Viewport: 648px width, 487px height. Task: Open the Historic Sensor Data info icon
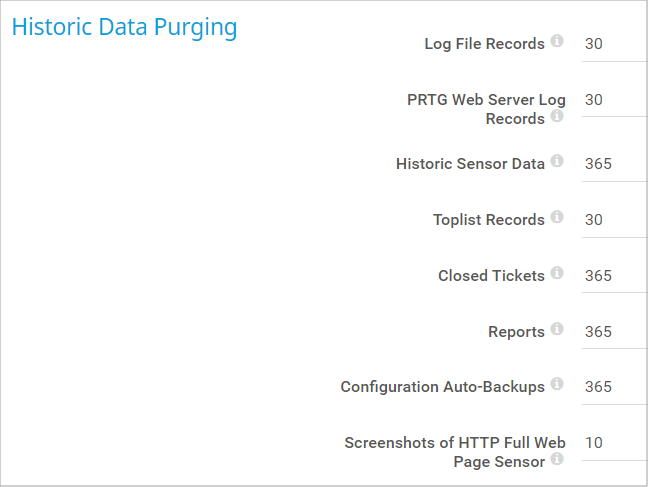(x=557, y=160)
